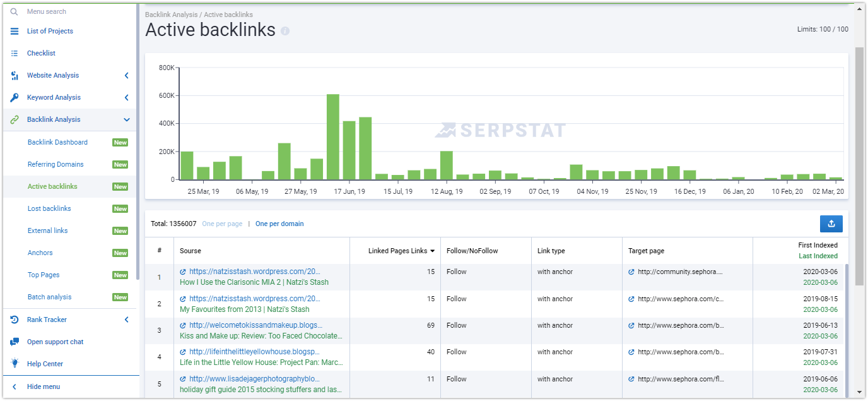Select Active backlinks menu item
868x401 pixels.
click(x=52, y=186)
